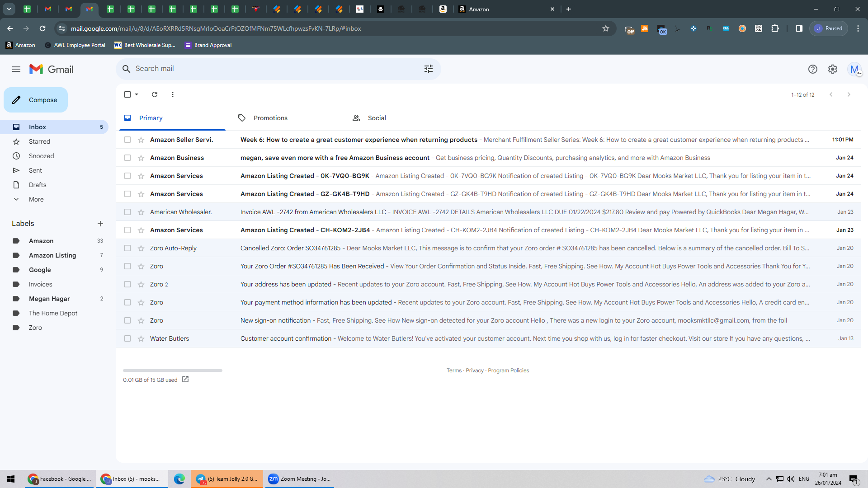Go to the newer page arrow

pos(831,94)
